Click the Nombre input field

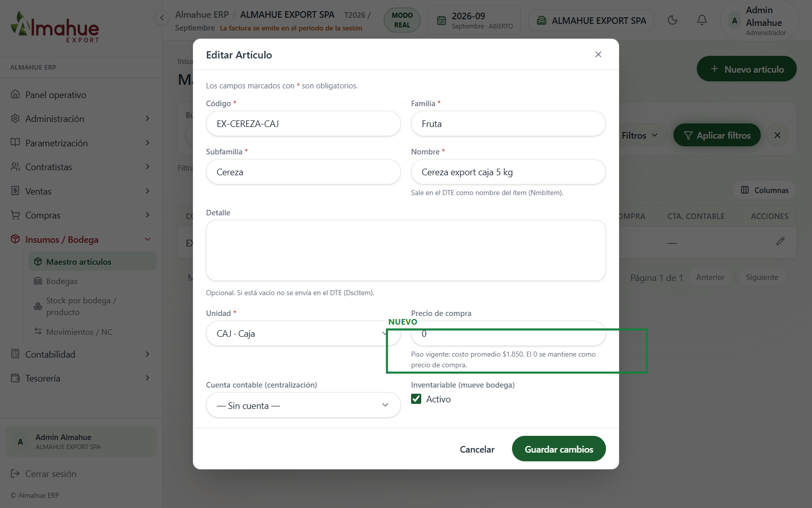pyautogui.click(x=509, y=172)
